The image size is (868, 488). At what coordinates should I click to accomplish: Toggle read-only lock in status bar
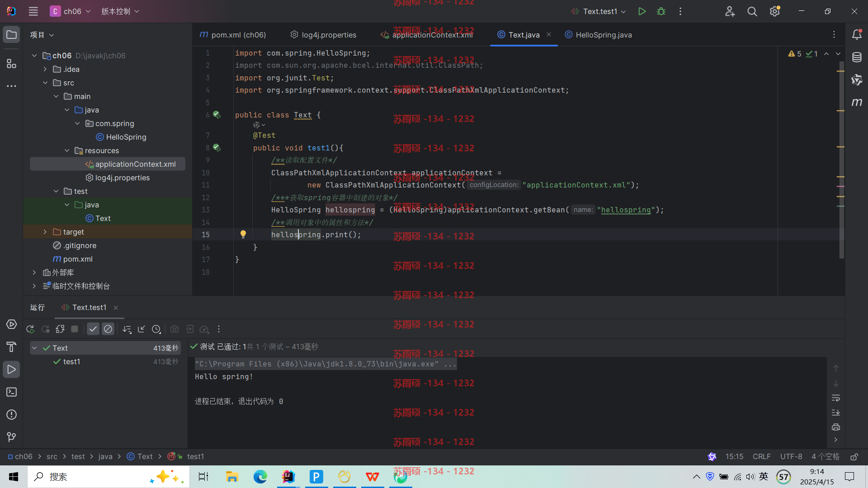[x=854, y=457]
